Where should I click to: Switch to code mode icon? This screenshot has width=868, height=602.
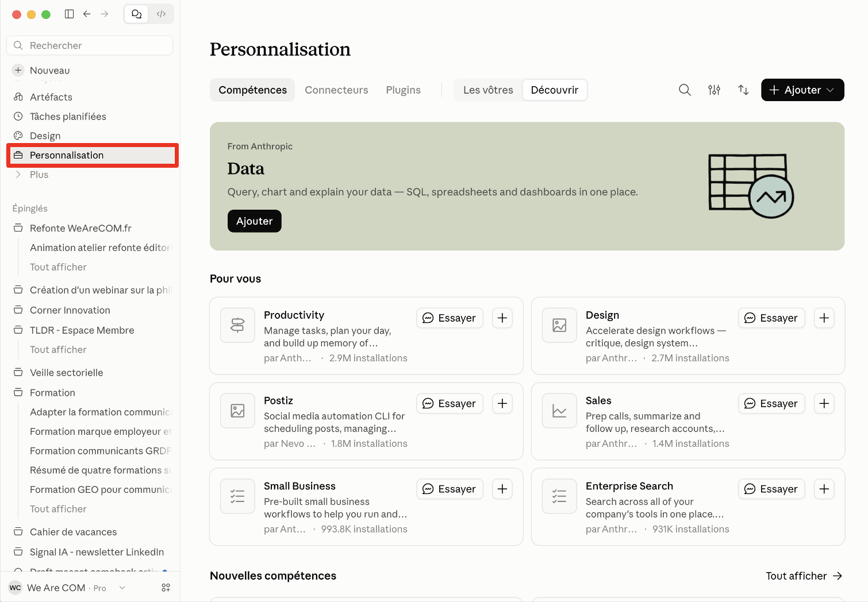[x=162, y=14]
